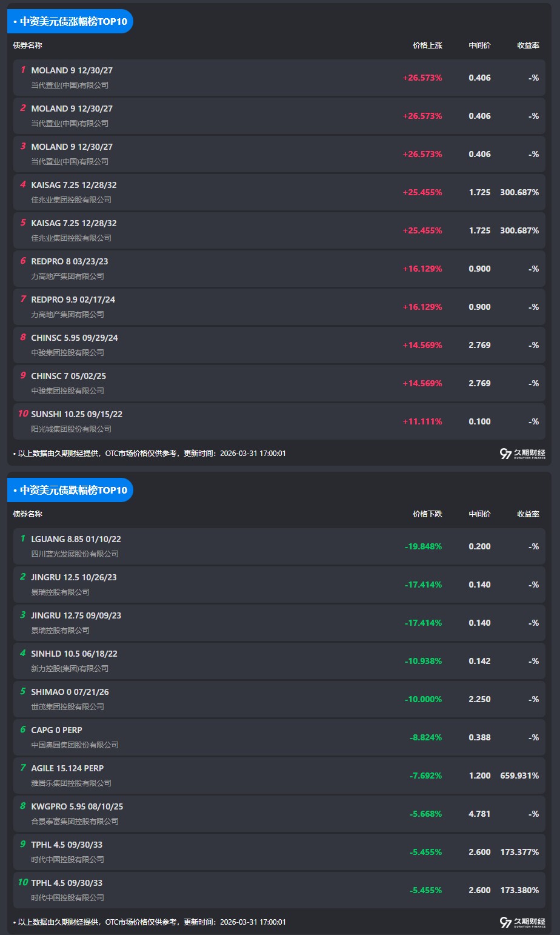Image resolution: width=560 pixels, height=935 pixels.
Task: Click the 价格上涨 column header
Action: [x=427, y=45]
